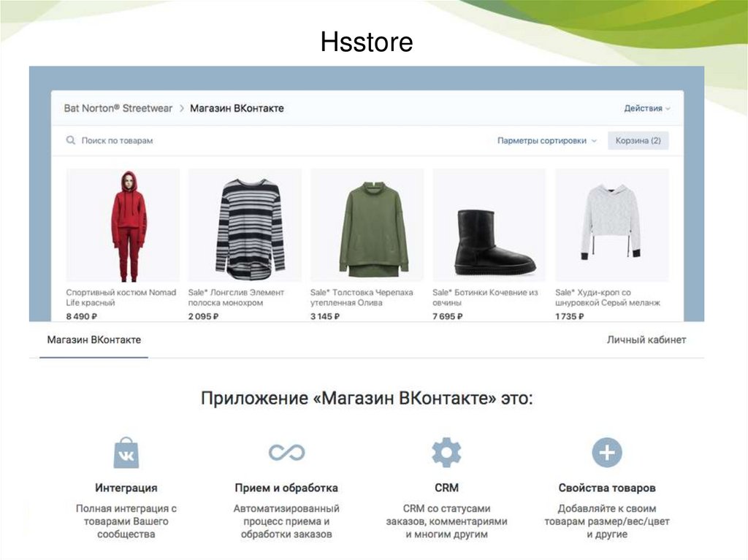Open the Личный кабинет tab
748x560 pixels.
(647, 340)
